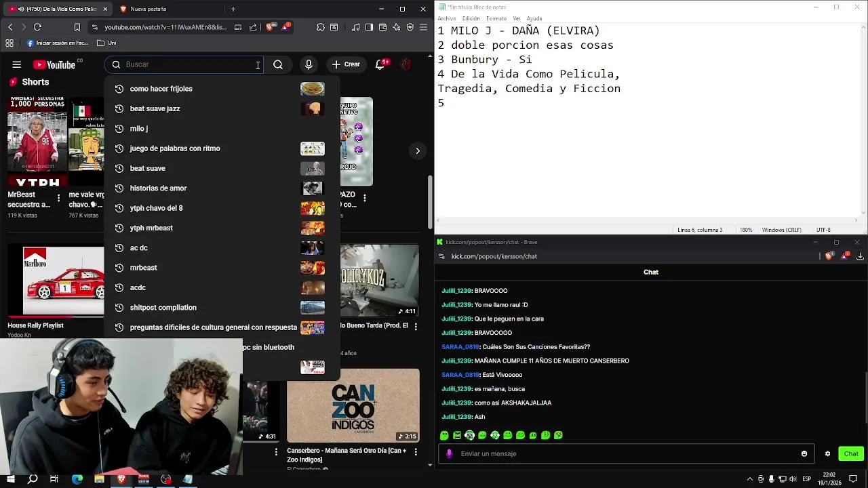Open File Explorer from the taskbar
Viewport: 868px width, 488px height.
[x=99, y=479]
